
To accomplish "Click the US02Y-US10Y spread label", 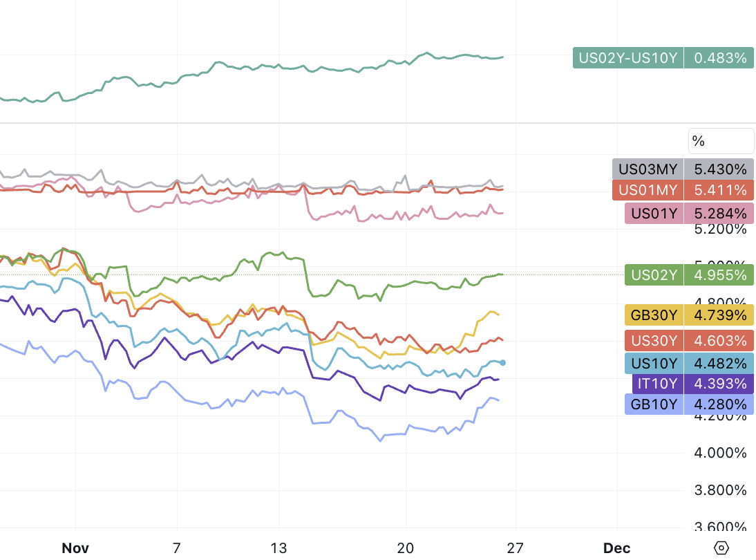I will pyautogui.click(x=627, y=58).
